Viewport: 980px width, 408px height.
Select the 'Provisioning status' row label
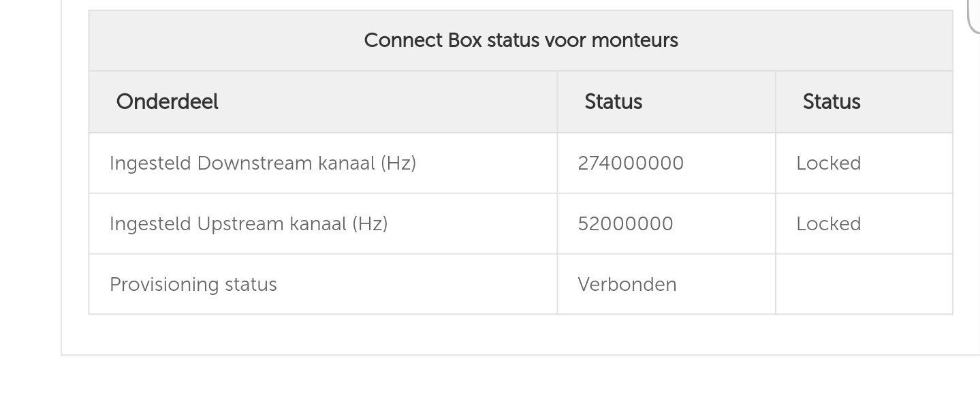point(193,285)
